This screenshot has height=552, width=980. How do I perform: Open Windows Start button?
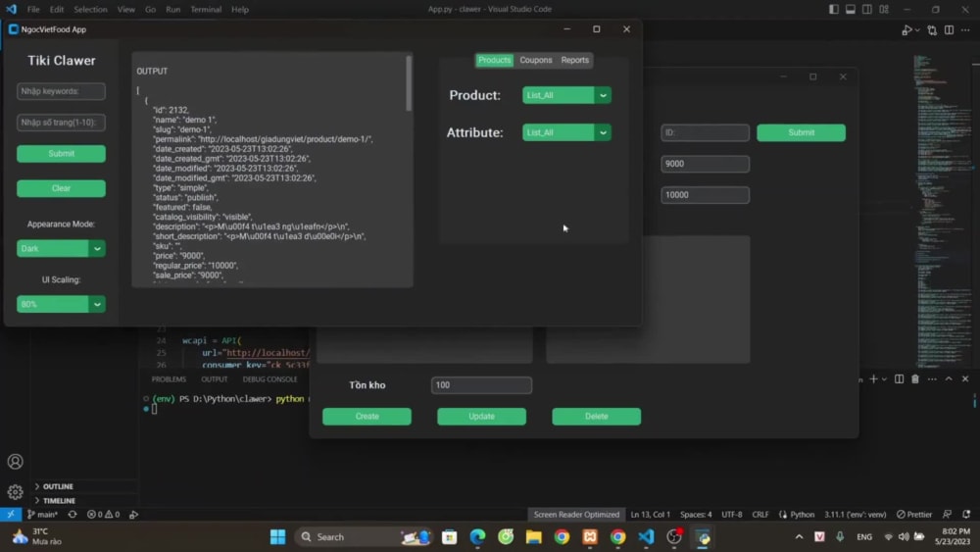[278, 536]
